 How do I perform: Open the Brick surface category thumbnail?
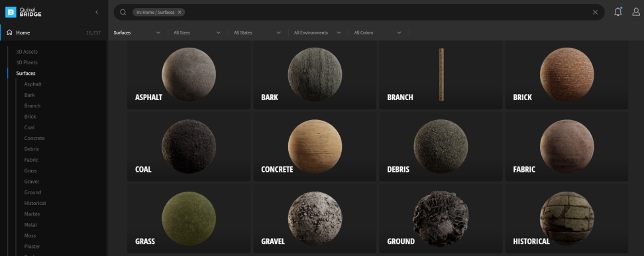[566, 74]
